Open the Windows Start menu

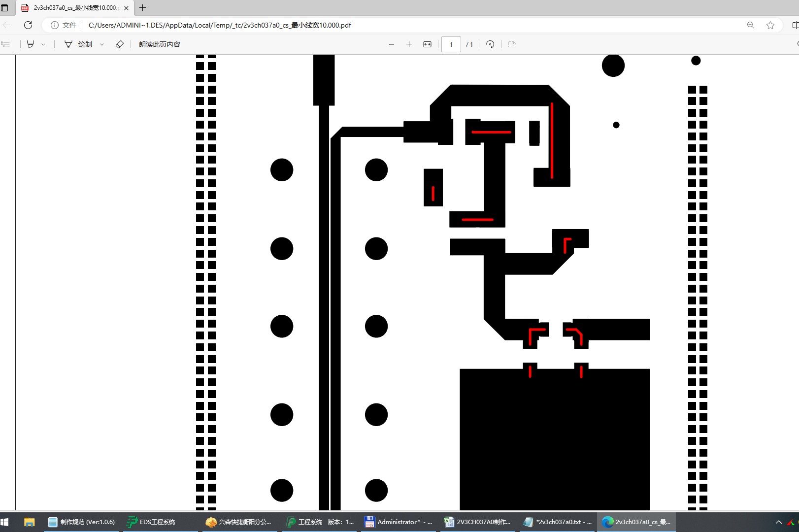[x=5, y=522]
